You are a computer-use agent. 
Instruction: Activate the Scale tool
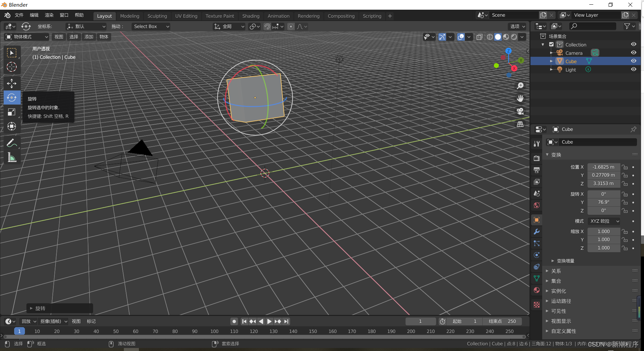12,112
